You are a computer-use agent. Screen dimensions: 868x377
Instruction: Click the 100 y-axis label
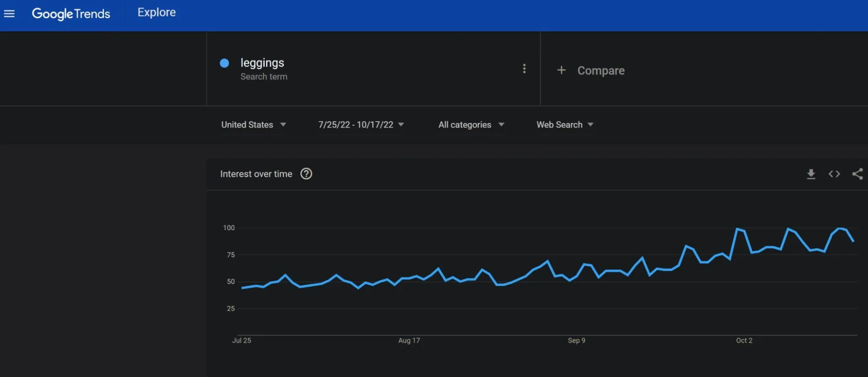coord(229,228)
